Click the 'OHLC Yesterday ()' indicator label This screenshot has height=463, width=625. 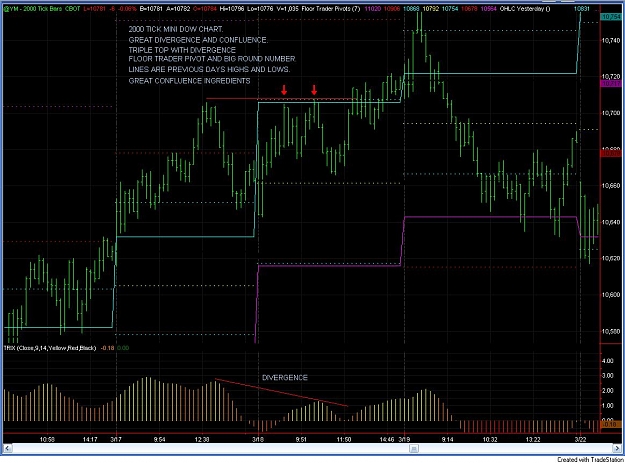coord(525,8)
